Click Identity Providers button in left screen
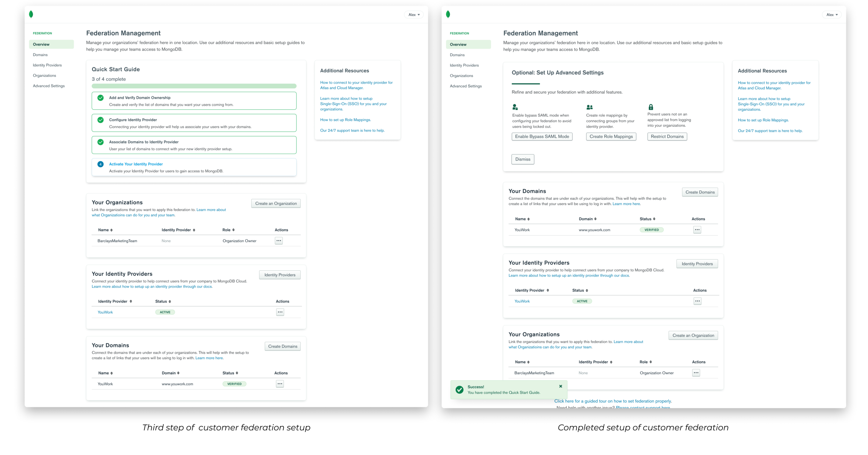 tap(280, 275)
